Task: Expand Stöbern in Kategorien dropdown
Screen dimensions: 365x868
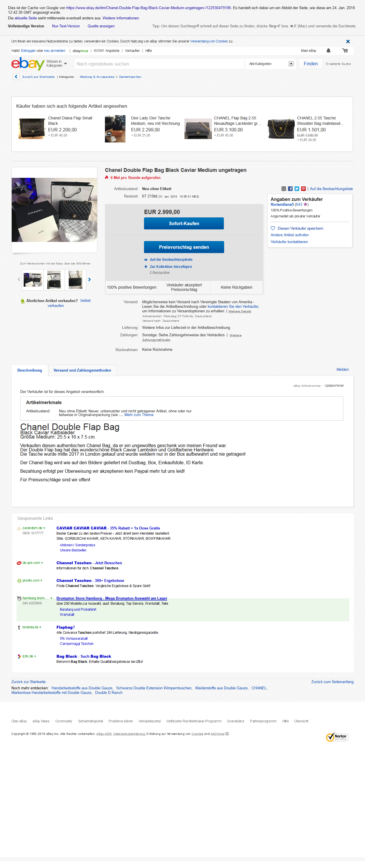Action: coord(57,64)
